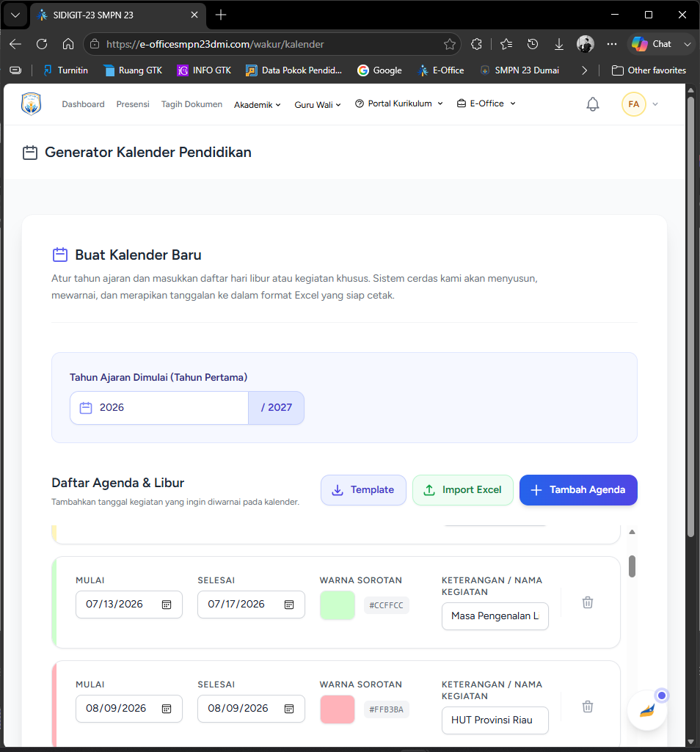The height and width of the screenshot is (752, 700).
Task: Click the first icon on the favorites bar
Action: click(15, 70)
